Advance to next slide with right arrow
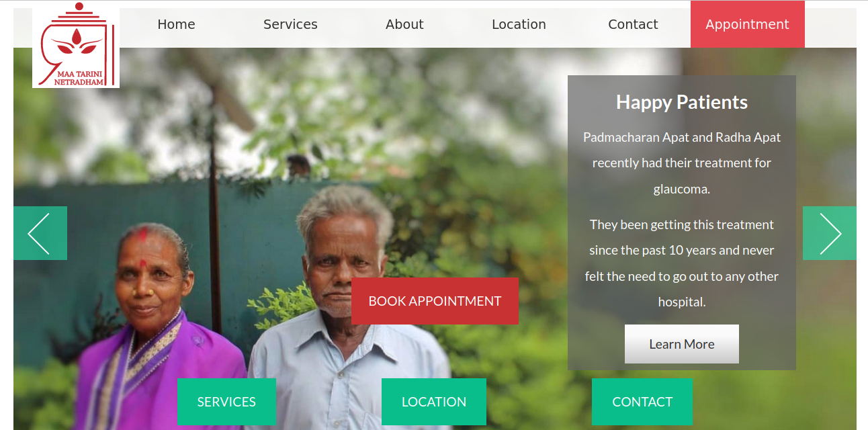 (x=830, y=233)
